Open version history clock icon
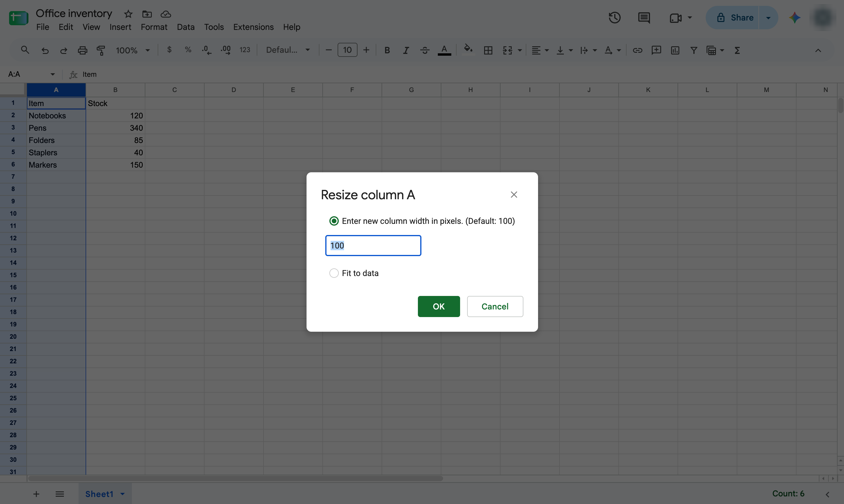The width and height of the screenshot is (844, 504). point(615,18)
